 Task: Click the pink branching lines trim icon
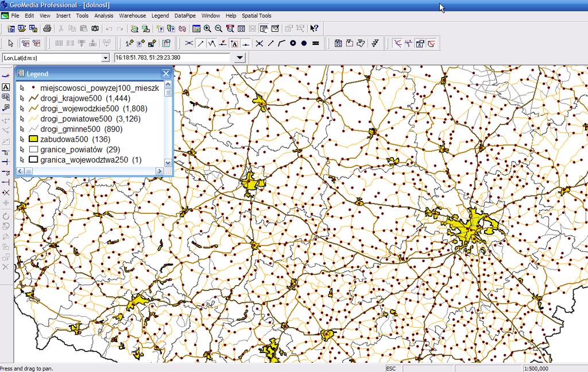(397, 44)
